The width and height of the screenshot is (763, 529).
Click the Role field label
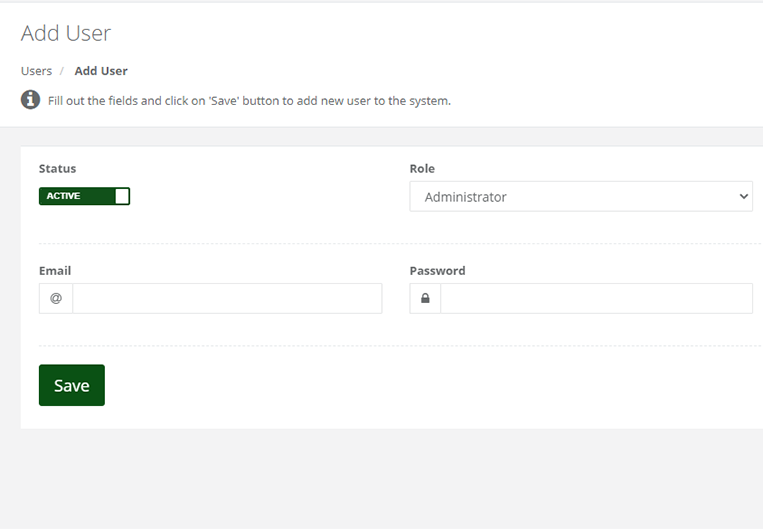[x=422, y=168]
